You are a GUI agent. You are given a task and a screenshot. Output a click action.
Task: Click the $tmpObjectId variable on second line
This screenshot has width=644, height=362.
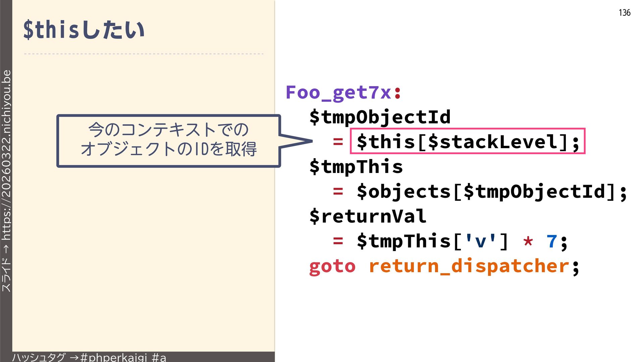pyautogui.click(x=380, y=117)
